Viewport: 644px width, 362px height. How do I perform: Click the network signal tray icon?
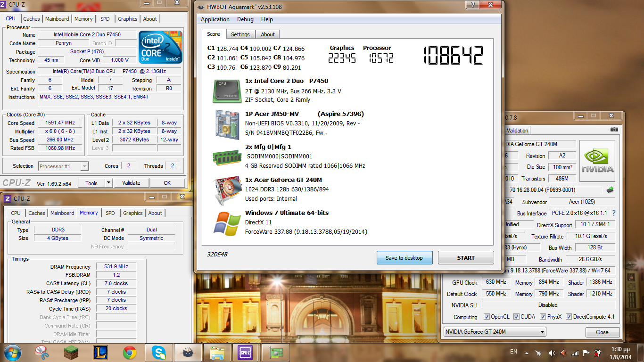pyautogui.click(x=575, y=353)
